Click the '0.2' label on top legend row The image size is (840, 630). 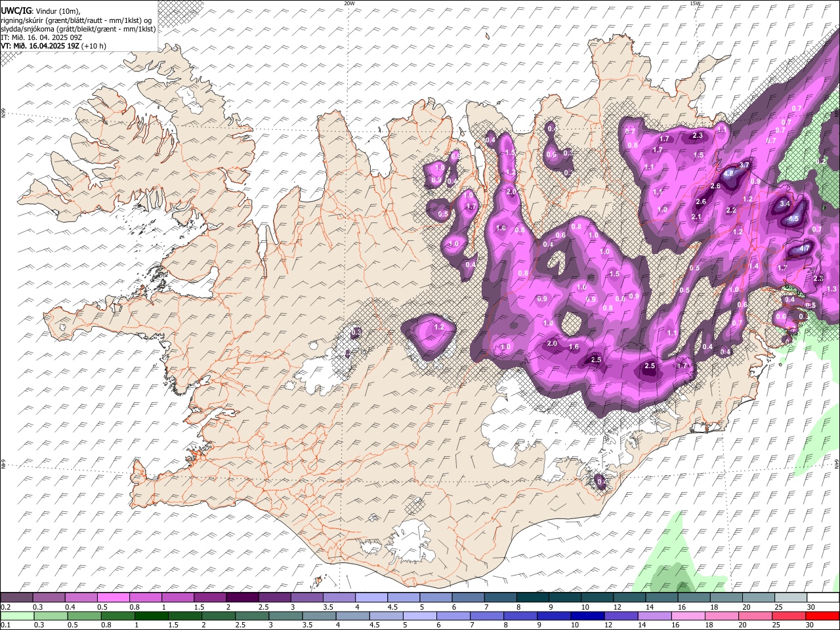click(x=5, y=608)
